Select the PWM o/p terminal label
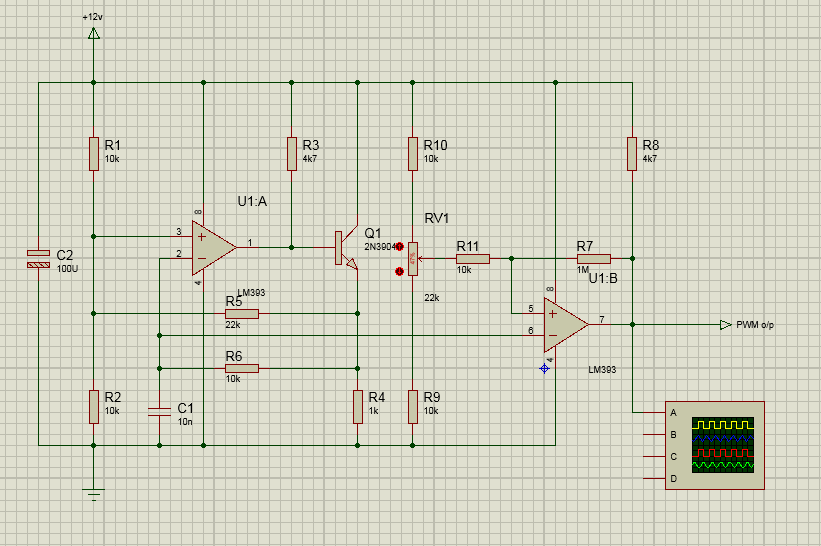 pos(755,325)
